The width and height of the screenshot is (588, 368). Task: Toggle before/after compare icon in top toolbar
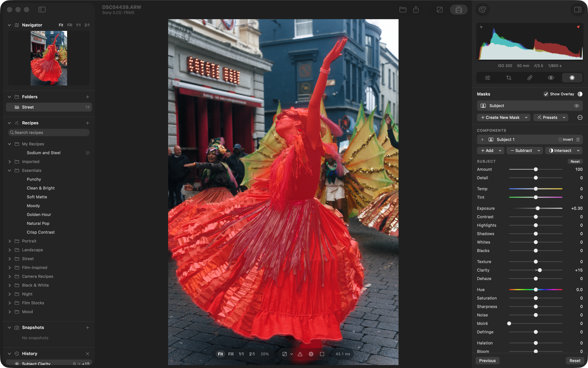440,10
